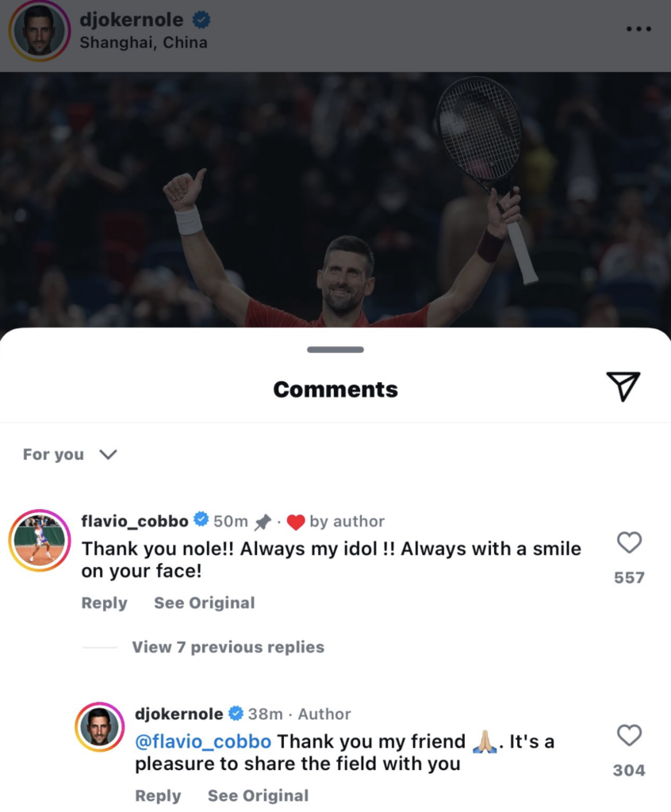This screenshot has width=671, height=812.
Task: See Original on djokernole's reply
Action: click(258, 795)
